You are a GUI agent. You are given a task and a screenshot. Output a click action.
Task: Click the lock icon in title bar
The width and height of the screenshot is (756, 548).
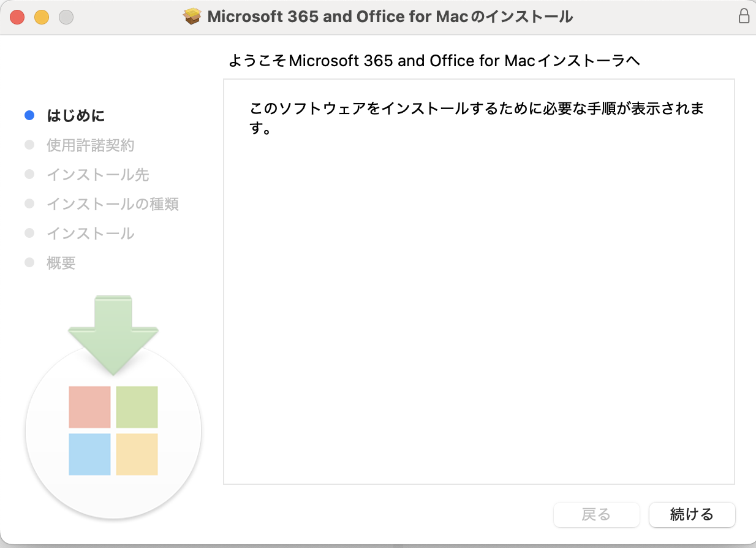[744, 17]
